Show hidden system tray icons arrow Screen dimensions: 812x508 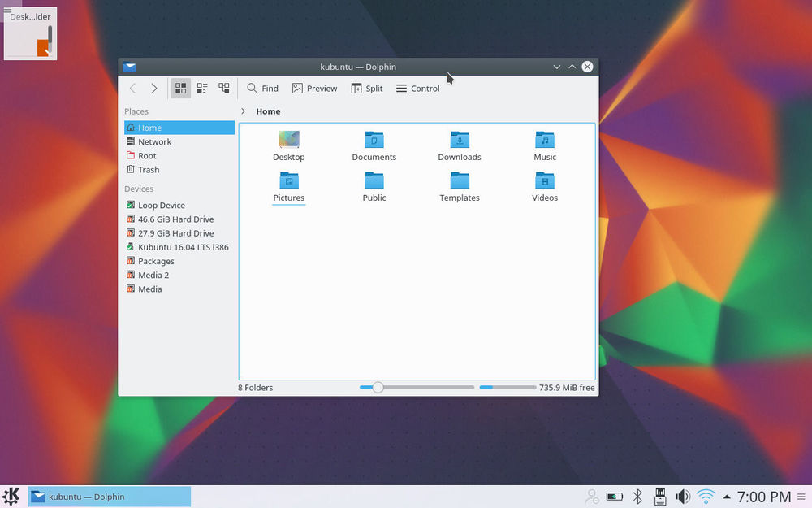pos(727,497)
